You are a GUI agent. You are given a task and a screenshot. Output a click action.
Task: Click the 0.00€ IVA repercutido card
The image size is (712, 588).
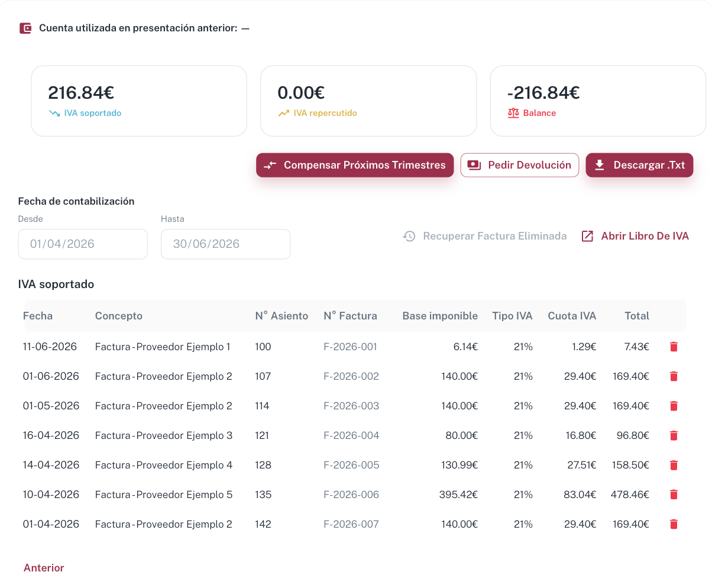[x=368, y=101]
